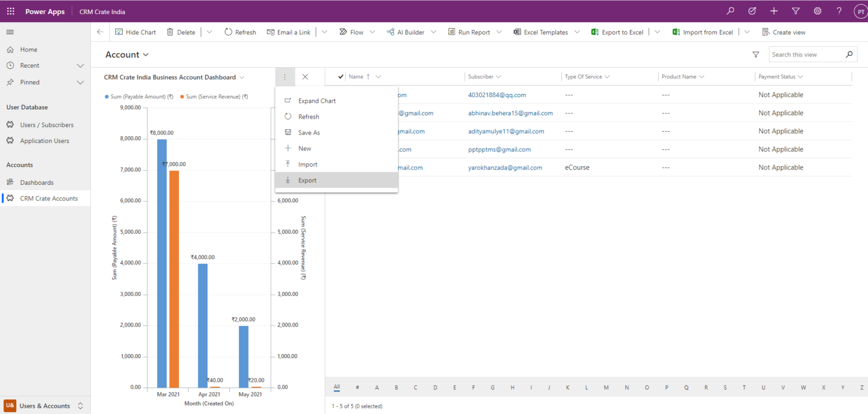Open the settings gear icon
Screen dimensions: 868x414
click(x=817, y=11)
